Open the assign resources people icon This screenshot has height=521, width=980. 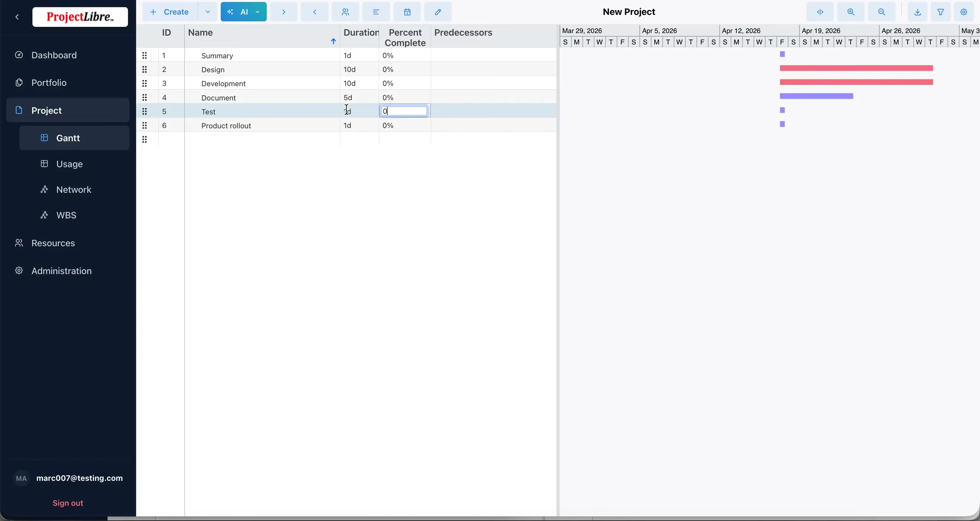tap(345, 12)
